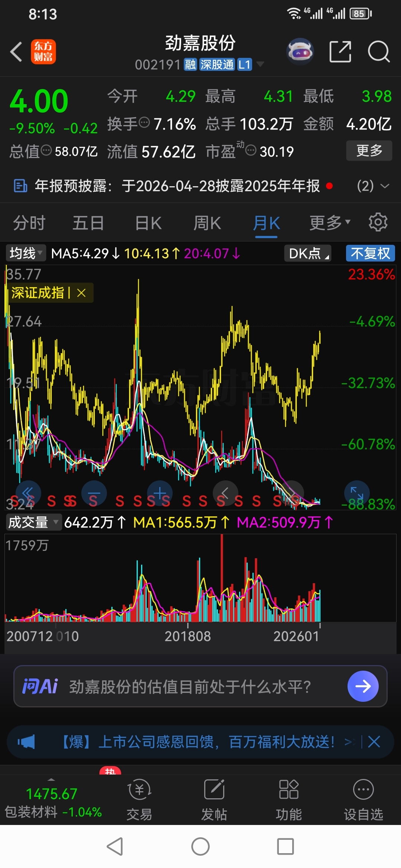Viewport: 401px width, 868px height.
Task: Open the 年报预披露 notice text
Action: click(x=177, y=186)
